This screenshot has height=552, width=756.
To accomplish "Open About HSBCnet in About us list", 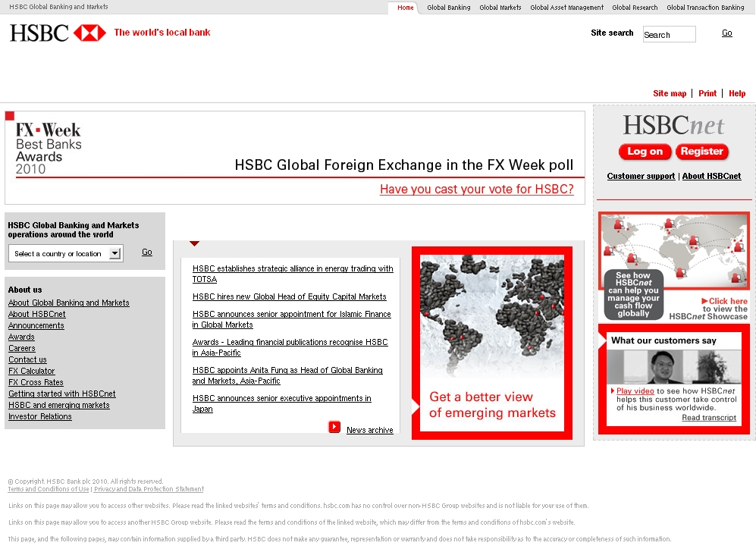I will [36, 315].
